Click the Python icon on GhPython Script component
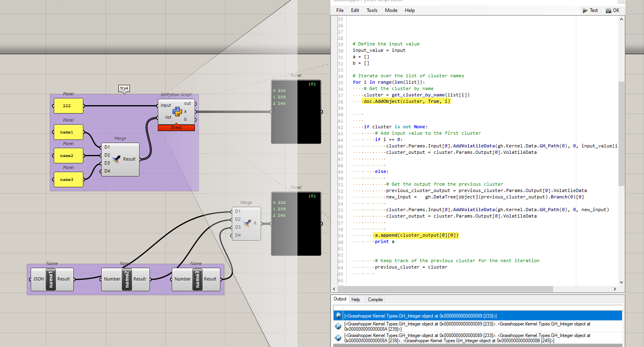The image size is (644, 347). [177, 112]
